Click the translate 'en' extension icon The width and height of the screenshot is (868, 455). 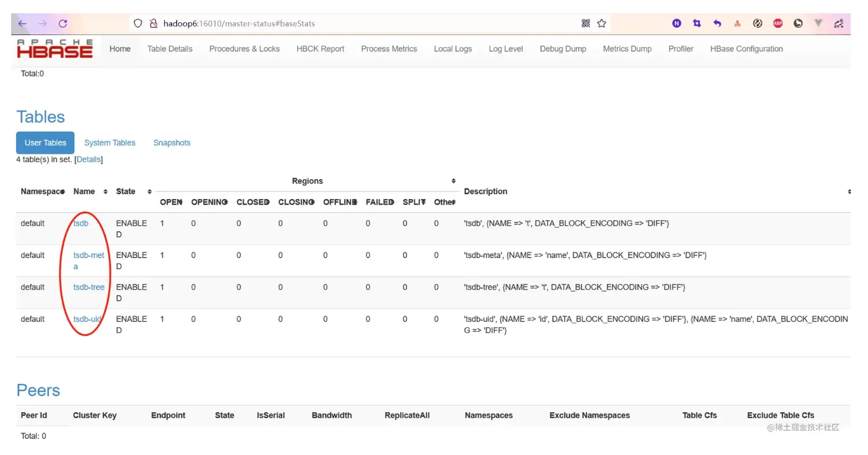pos(839,24)
